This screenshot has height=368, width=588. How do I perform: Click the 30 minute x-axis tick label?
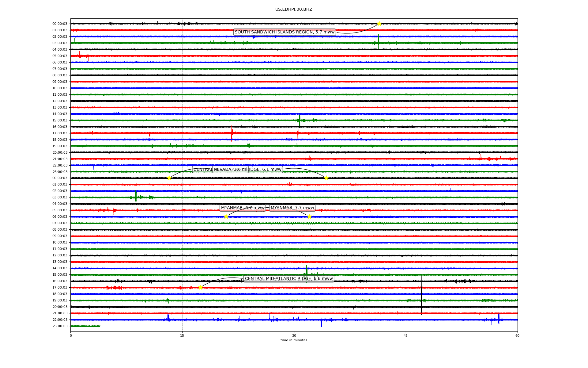click(294, 335)
